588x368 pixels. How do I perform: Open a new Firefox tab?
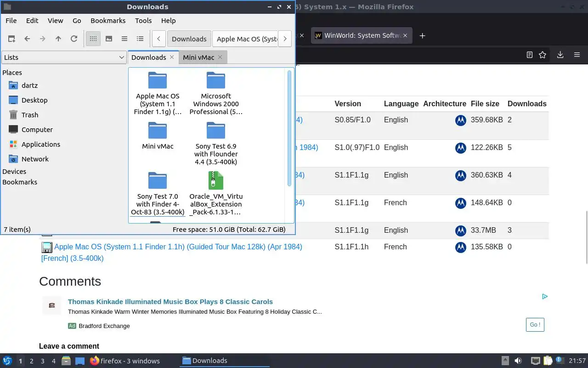[x=422, y=35]
